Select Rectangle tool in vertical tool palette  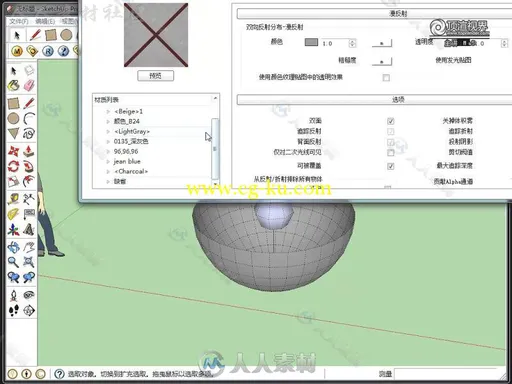point(14,103)
